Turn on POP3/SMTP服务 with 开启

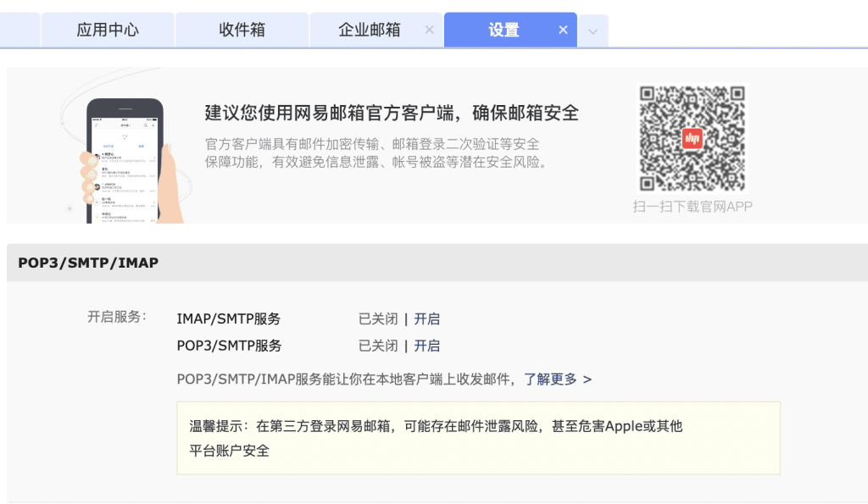[x=426, y=346]
